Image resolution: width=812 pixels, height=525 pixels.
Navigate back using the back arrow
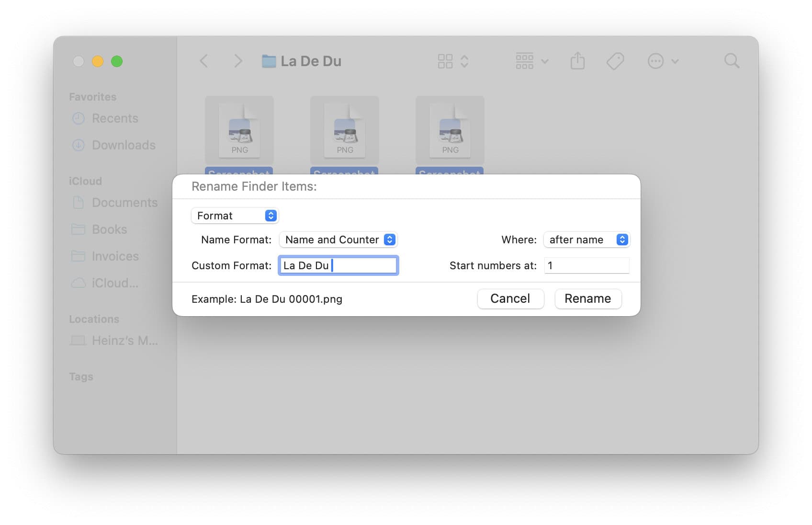tap(204, 61)
